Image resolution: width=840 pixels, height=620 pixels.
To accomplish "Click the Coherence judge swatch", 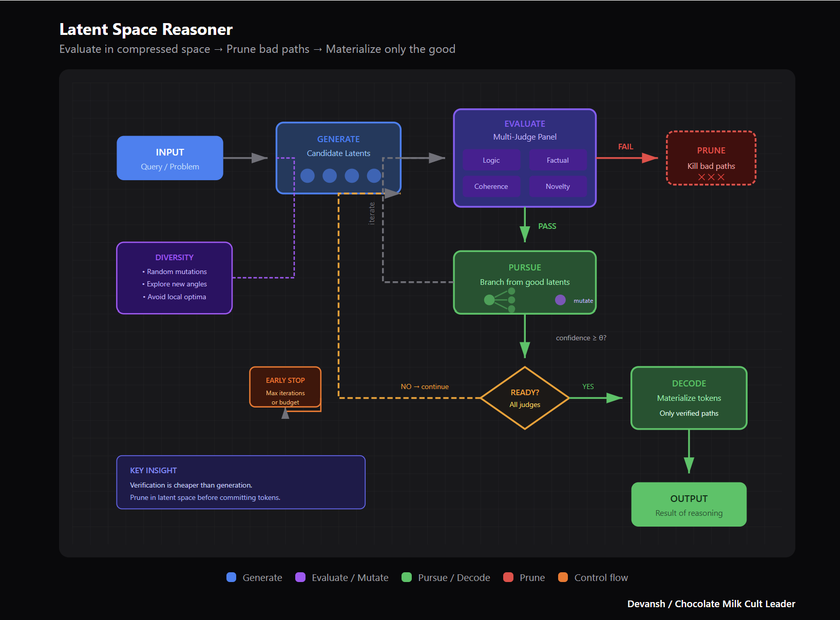I will [491, 186].
